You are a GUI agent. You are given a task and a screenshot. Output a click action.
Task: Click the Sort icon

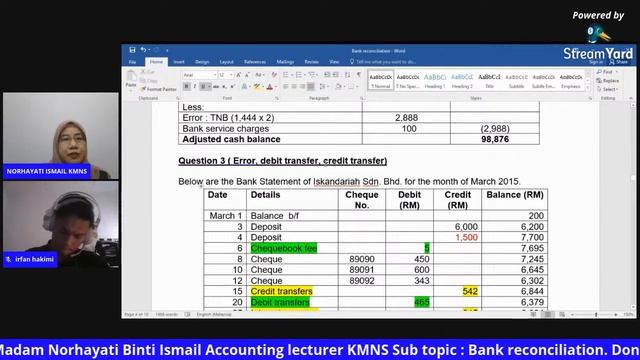347,75
